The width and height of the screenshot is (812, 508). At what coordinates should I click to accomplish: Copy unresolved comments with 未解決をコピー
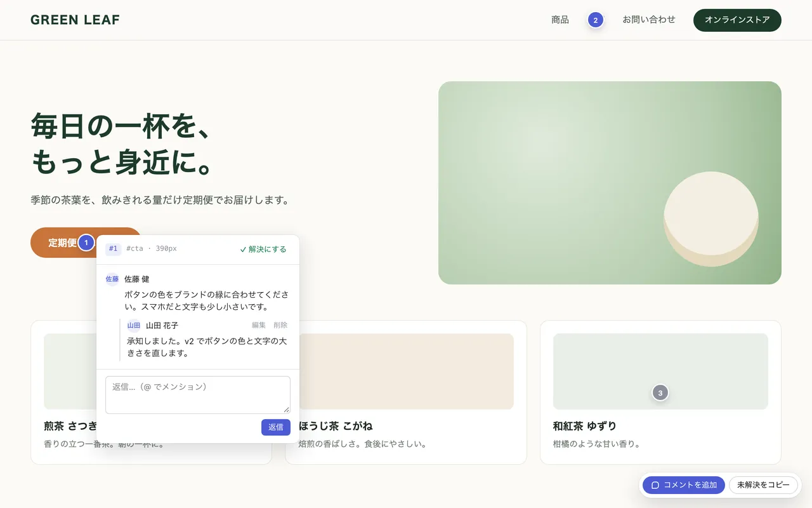pyautogui.click(x=764, y=485)
